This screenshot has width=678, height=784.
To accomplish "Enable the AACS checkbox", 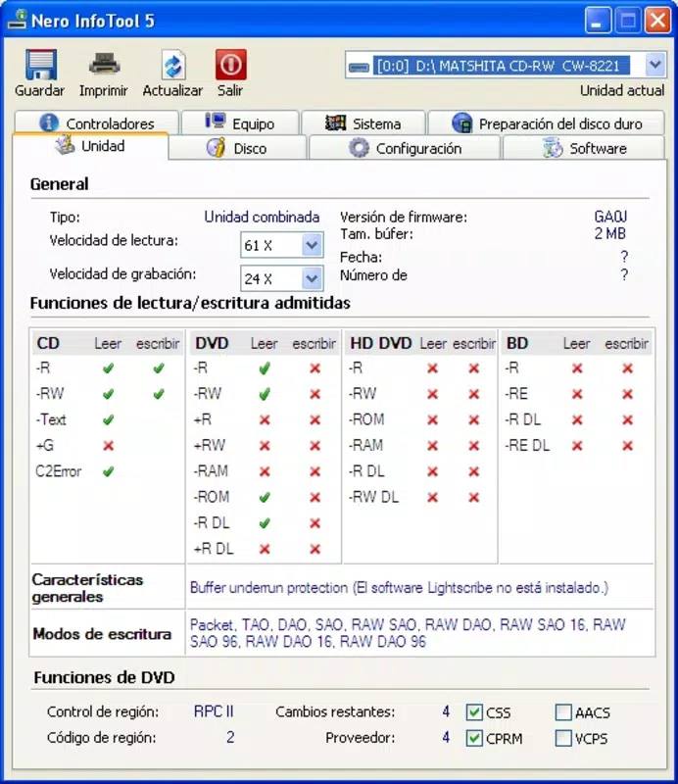I will coord(563,712).
